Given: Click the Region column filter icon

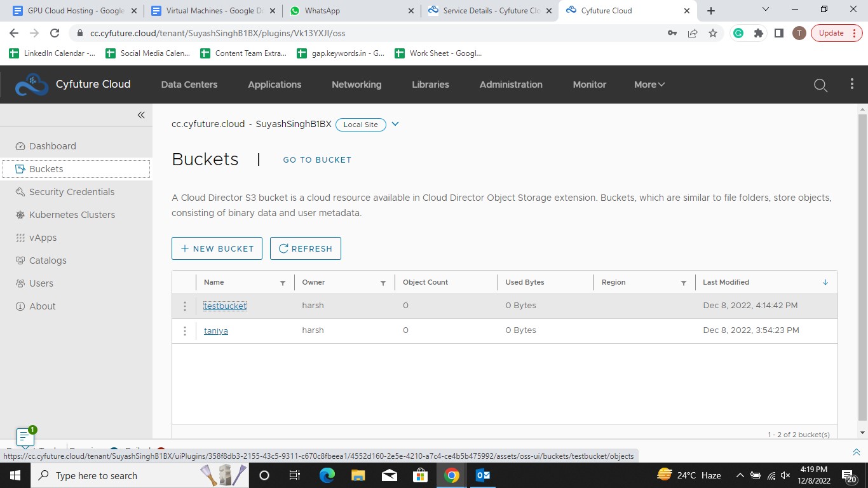Looking at the screenshot, I should [x=684, y=283].
